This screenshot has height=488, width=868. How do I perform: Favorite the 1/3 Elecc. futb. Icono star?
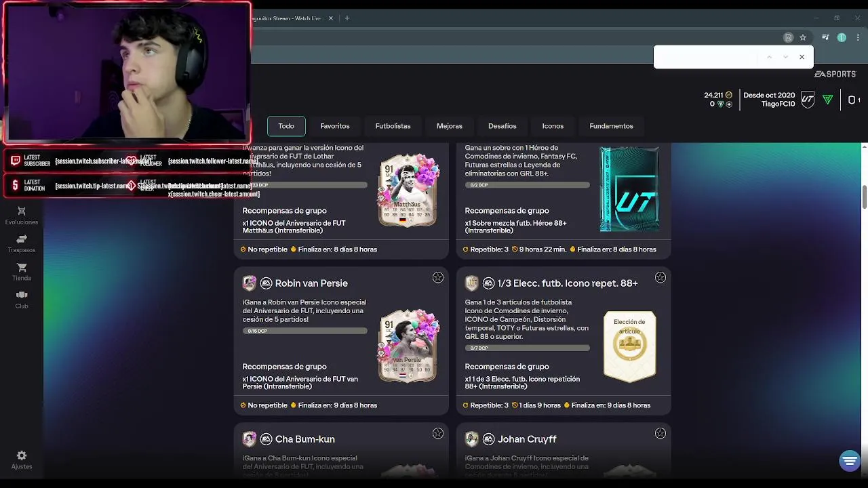coord(660,277)
